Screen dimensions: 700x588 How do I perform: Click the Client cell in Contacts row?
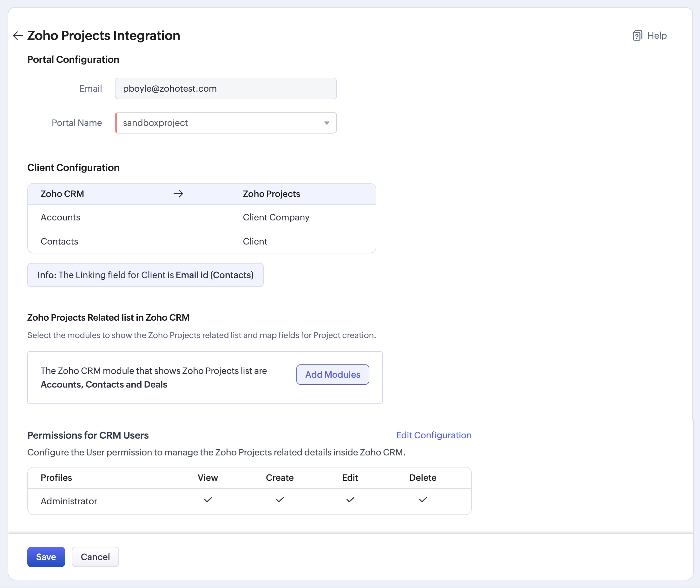(255, 241)
